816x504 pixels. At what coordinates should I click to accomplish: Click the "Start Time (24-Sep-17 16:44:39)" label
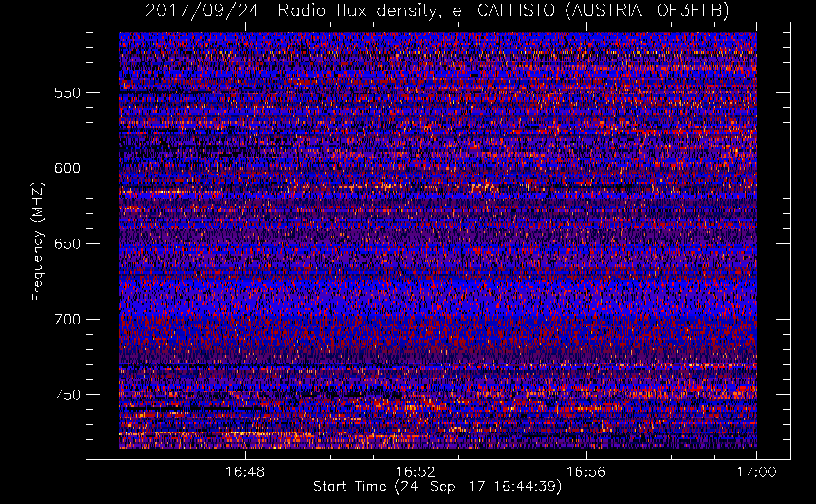pyautogui.click(x=437, y=487)
